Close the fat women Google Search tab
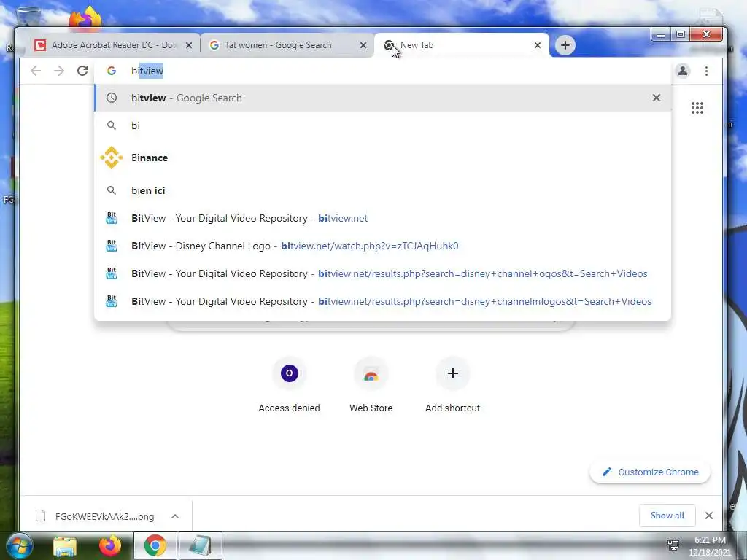Viewport: 747px width, 560px height. click(x=363, y=45)
